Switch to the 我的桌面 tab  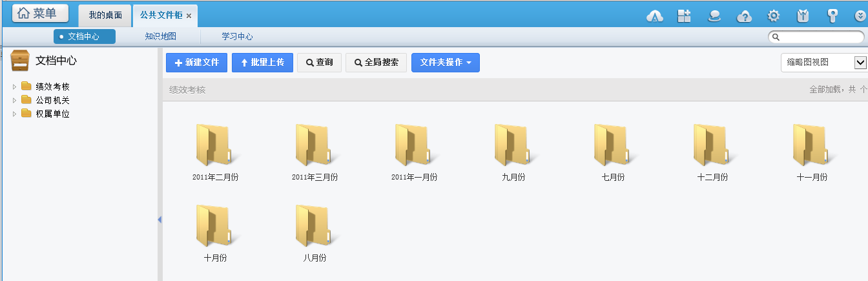(x=105, y=15)
